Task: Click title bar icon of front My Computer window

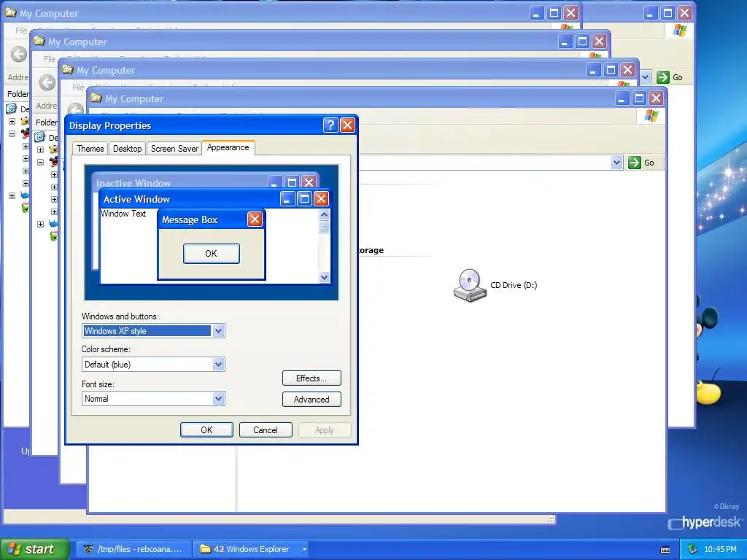Action: click(97, 98)
